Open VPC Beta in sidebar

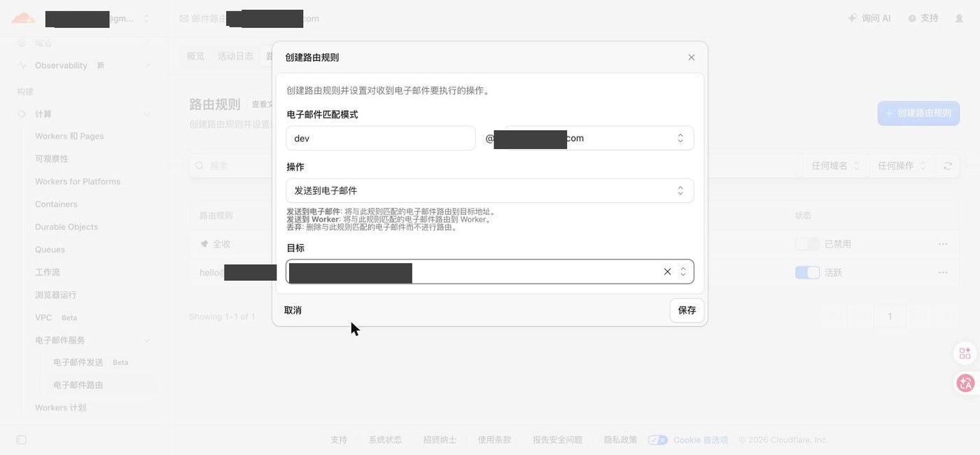[x=57, y=317]
